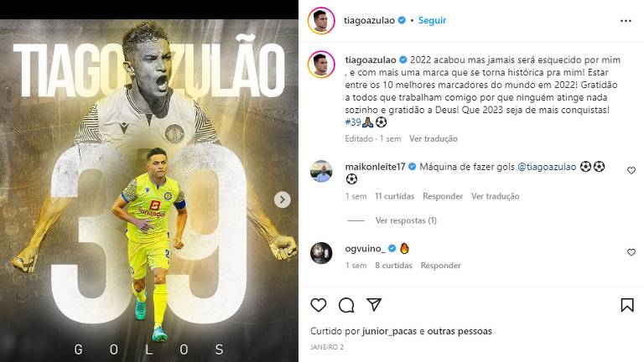Open more options three-dot menu
Image resolution: width=644 pixels, height=362 pixels.
(x=626, y=20)
